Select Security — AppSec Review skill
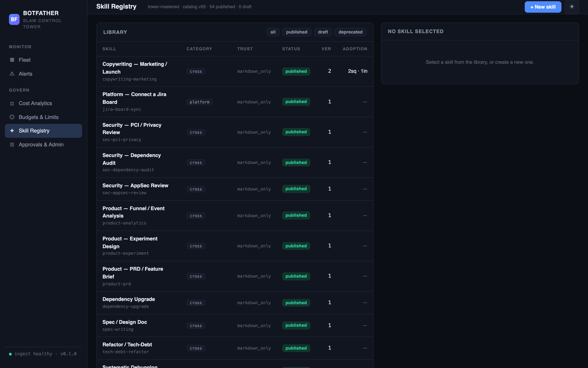 [235, 189]
